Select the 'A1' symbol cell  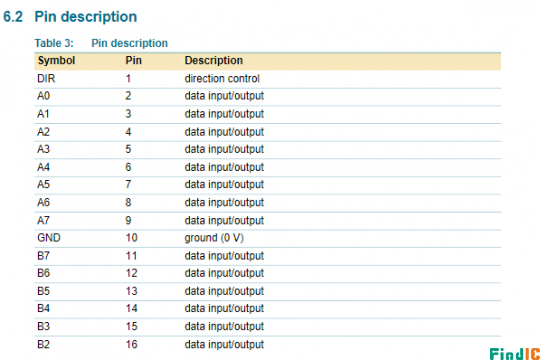coord(43,114)
